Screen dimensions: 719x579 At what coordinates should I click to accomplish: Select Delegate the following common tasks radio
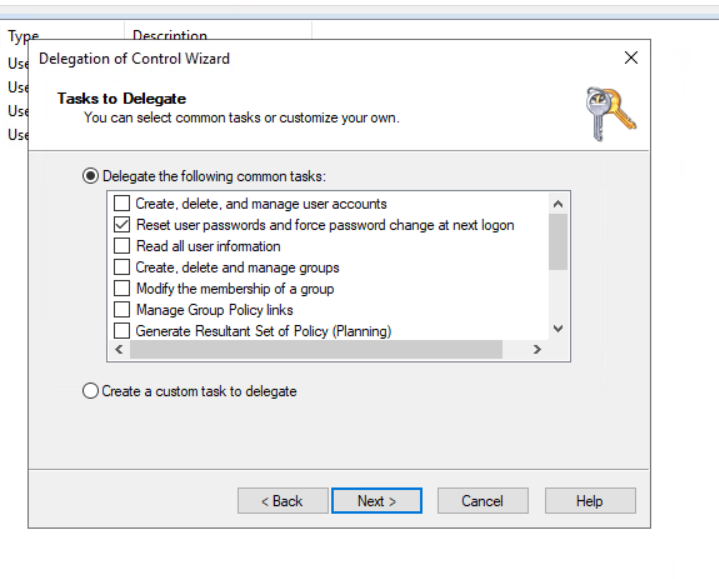(x=90, y=176)
